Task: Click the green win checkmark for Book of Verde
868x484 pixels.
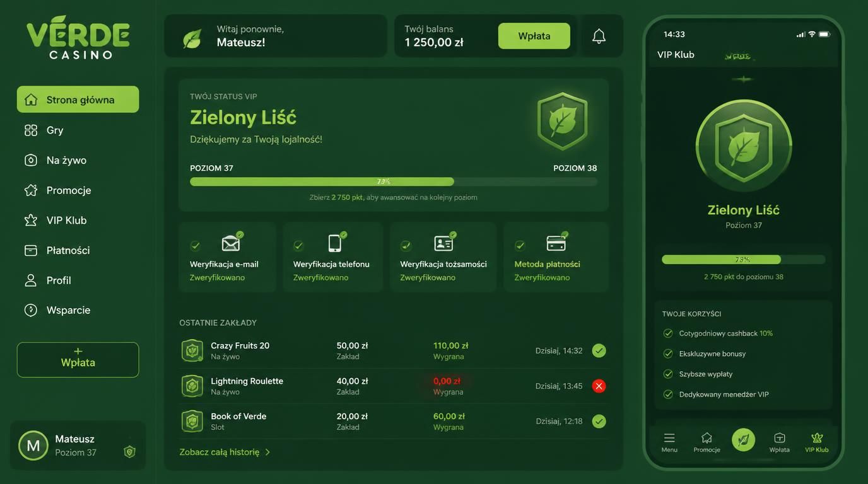Action: [599, 421]
